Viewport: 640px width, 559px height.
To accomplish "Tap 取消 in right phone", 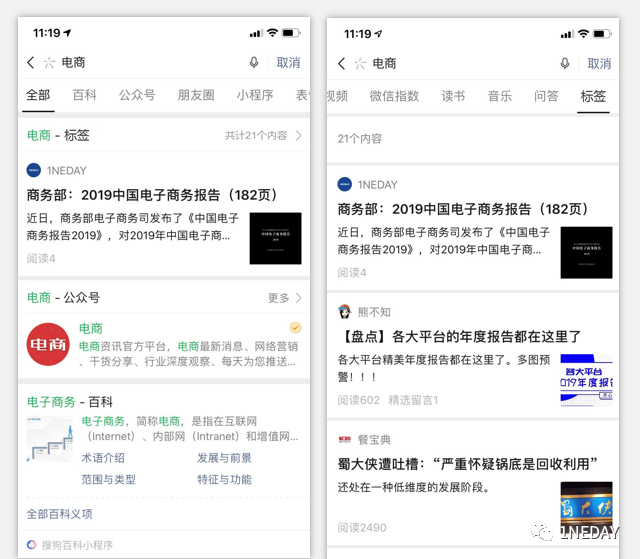I will pos(599,64).
